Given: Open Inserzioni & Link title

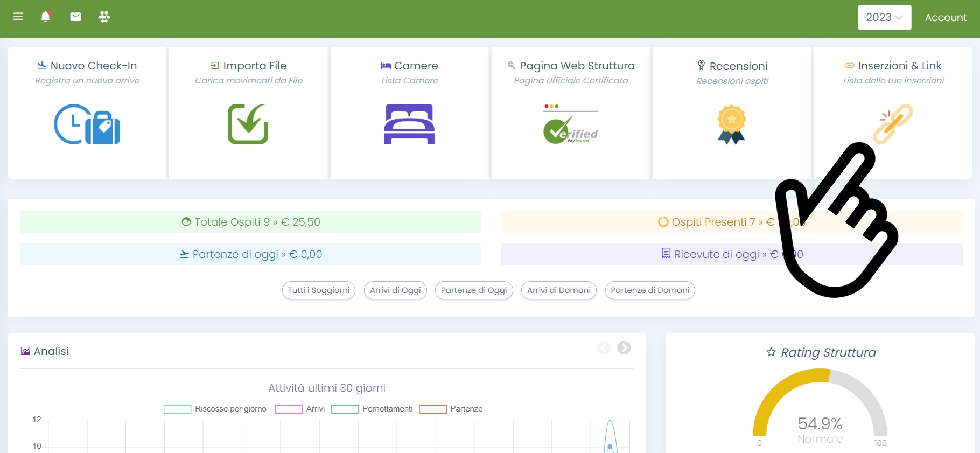Looking at the screenshot, I should (x=893, y=66).
